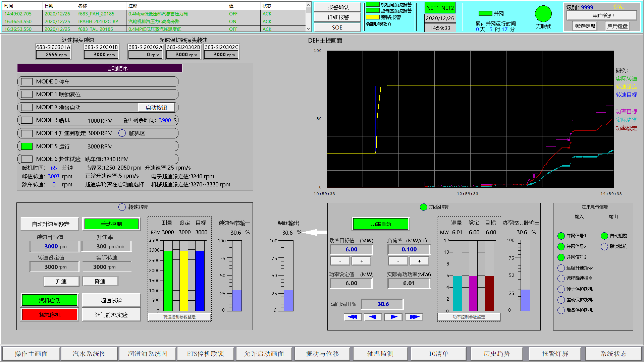Increase 功率目标值 with plus button
The height and width of the screenshot is (362, 644).
[x=362, y=261]
